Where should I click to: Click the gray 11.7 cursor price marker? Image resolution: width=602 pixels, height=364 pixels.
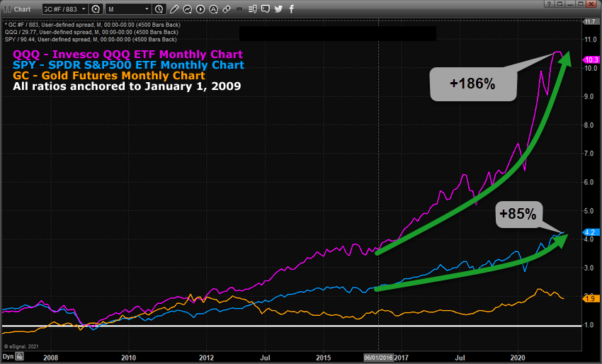(x=590, y=21)
